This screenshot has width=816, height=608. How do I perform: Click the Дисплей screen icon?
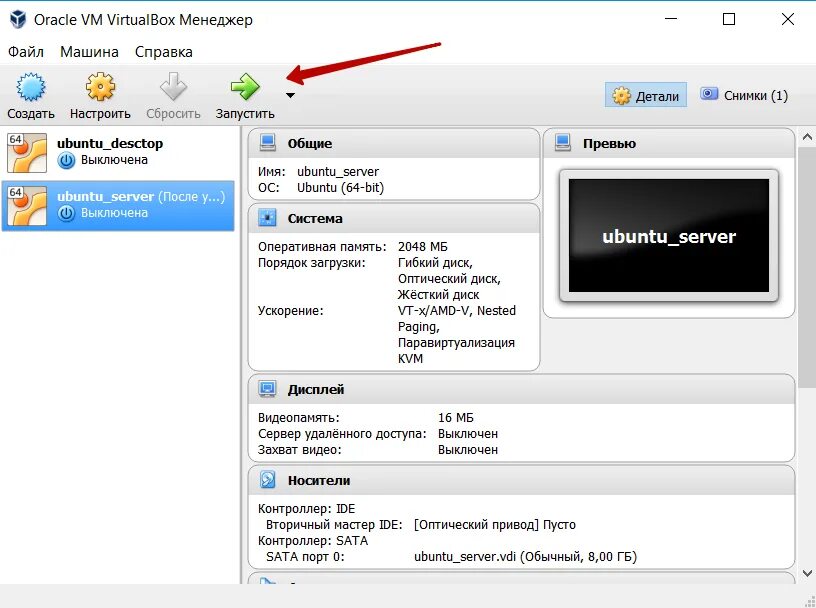coord(267,389)
